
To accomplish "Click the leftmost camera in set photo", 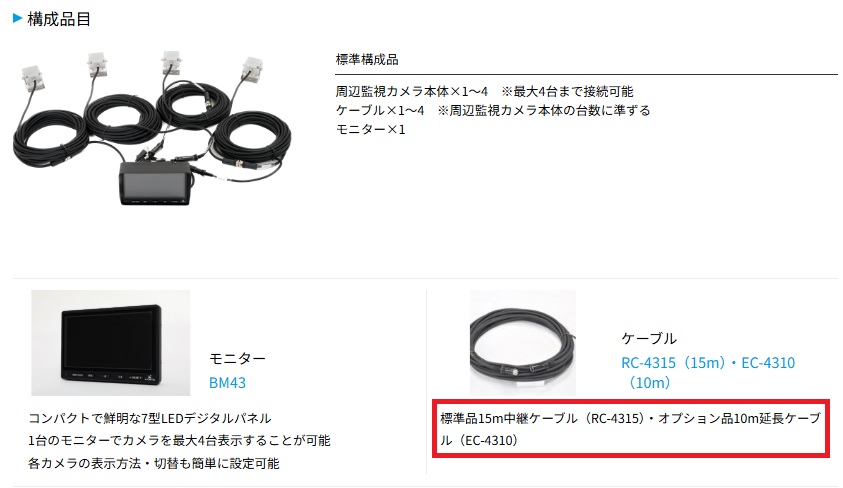I will (32, 78).
